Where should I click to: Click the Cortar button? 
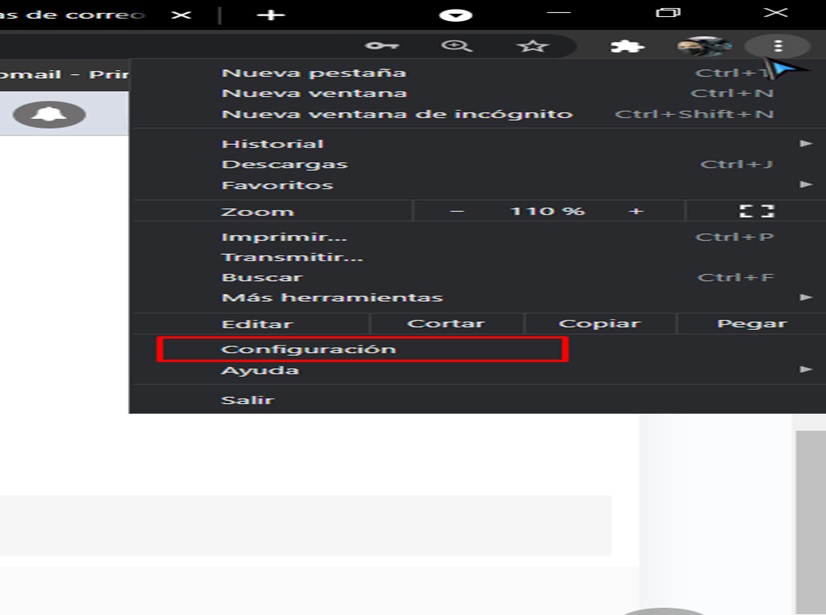click(x=446, y=324)
